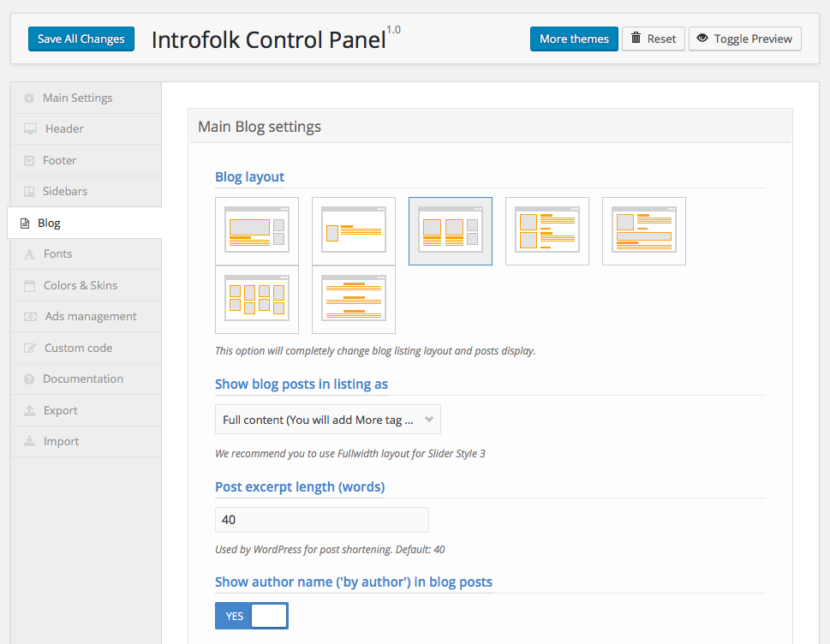Click the Documentation question mark icon

point(29,379)
